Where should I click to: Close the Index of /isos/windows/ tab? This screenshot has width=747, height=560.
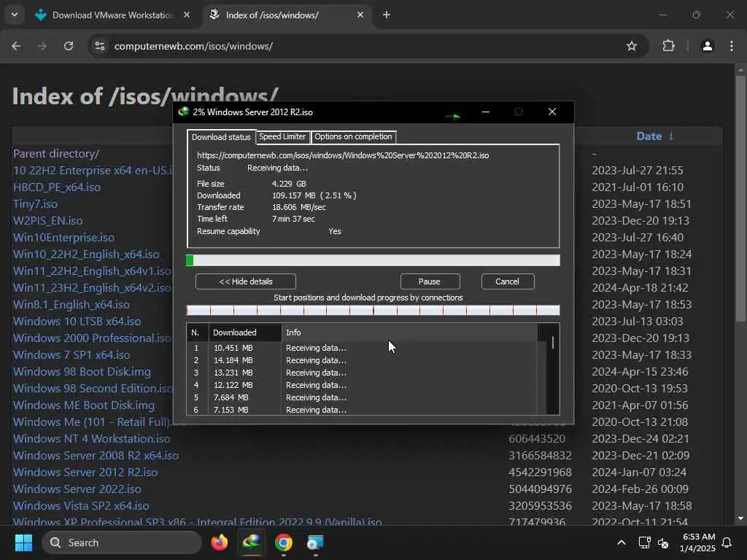coord(360,15)
